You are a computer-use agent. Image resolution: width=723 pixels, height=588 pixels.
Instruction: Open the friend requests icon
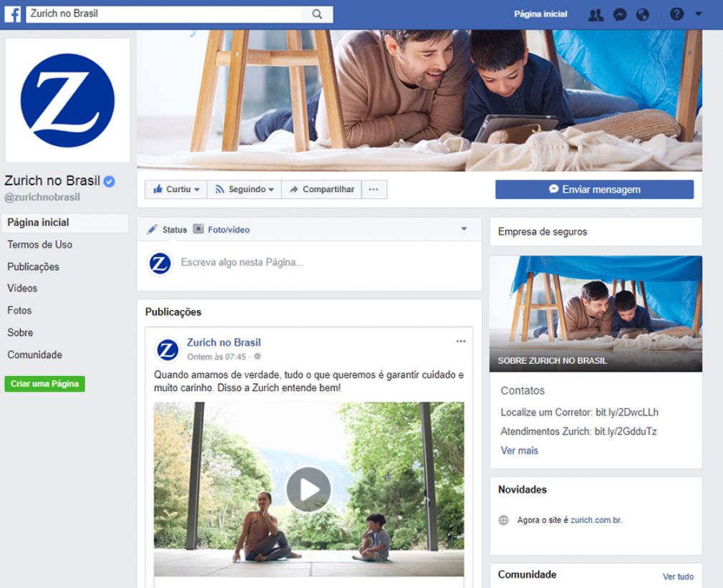(x=596, y=14)
